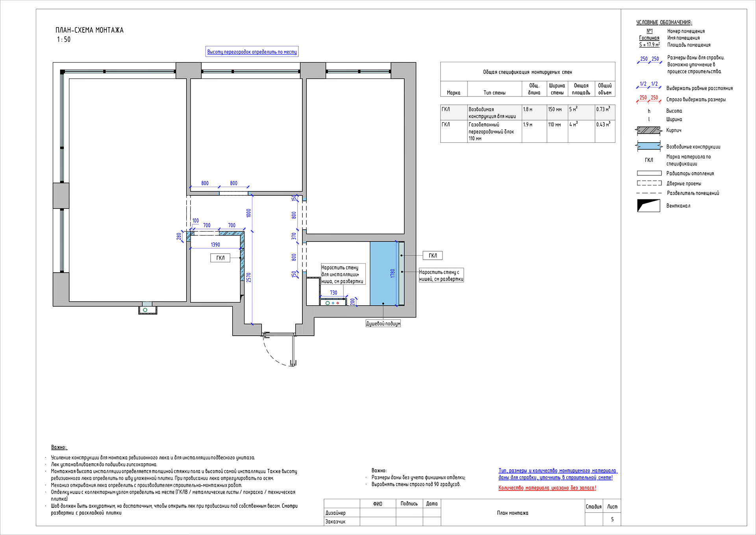Click the Душевой подиум label
756x535 pixels.
click(x=383, y=323)
